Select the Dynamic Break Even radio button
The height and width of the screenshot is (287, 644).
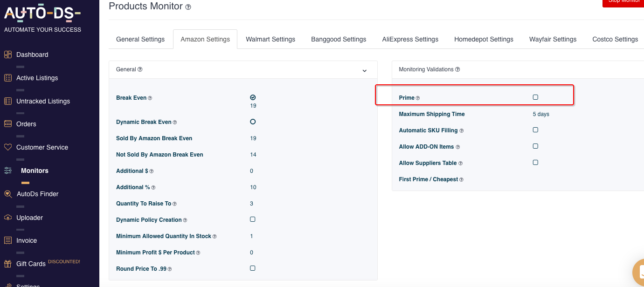click(253, 122)
